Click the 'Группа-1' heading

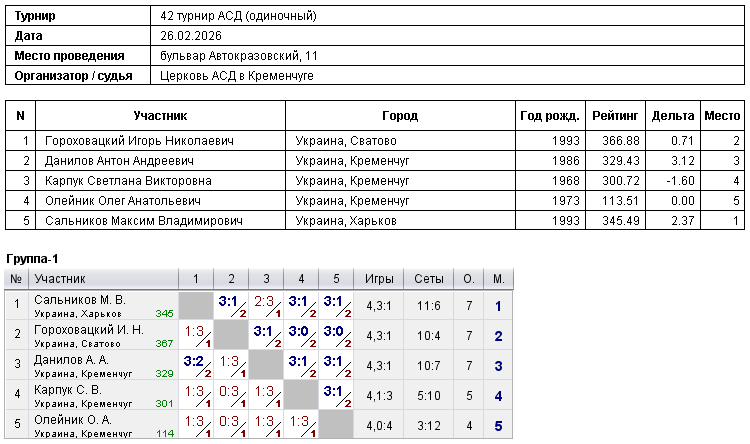tap(32, 259)
